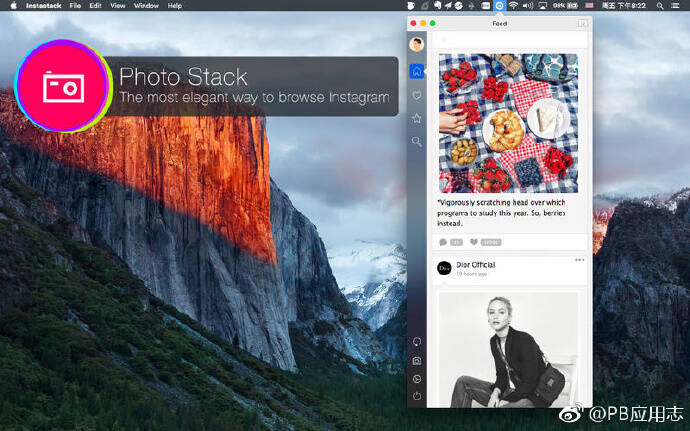Open the Apple menu
Screen dimensions: 690x431
click(13, 6)
